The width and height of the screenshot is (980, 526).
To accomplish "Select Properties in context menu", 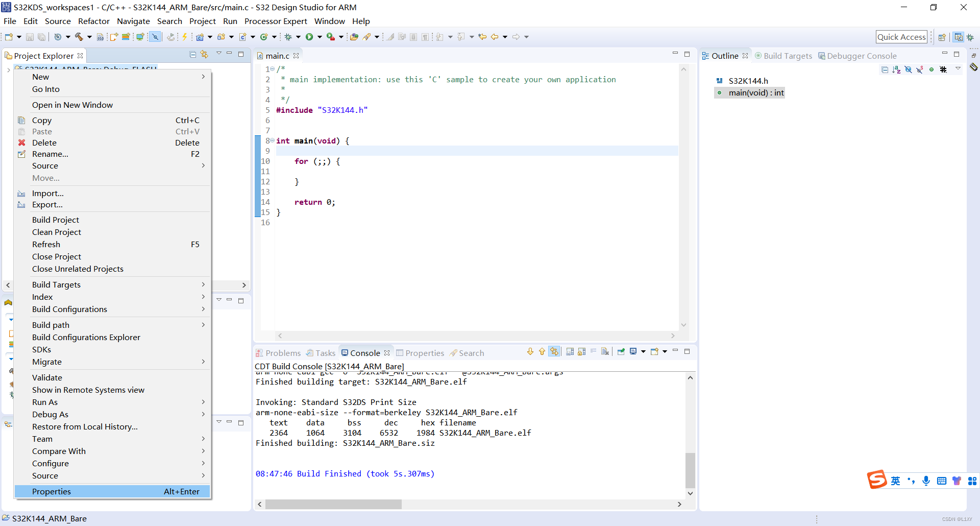I will [113, 491].
